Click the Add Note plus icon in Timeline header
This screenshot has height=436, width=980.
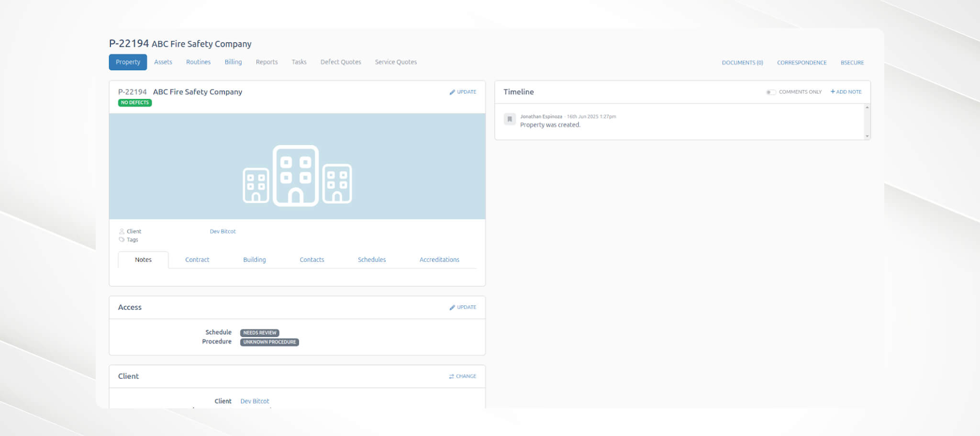click(832, 91)
